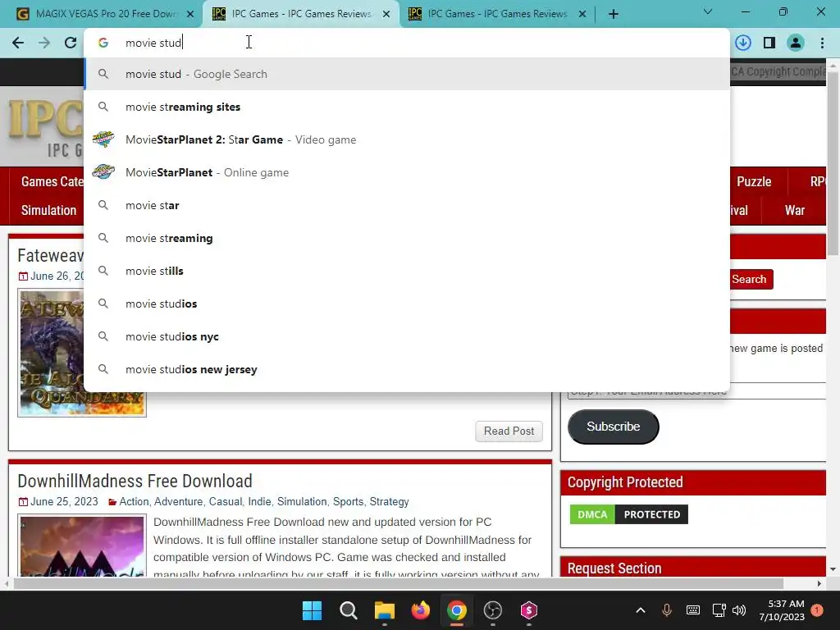This screenshot has height=630, width=840.
Task: Open the clock showing 5:37 AM
Action: [x=782, y=610]
